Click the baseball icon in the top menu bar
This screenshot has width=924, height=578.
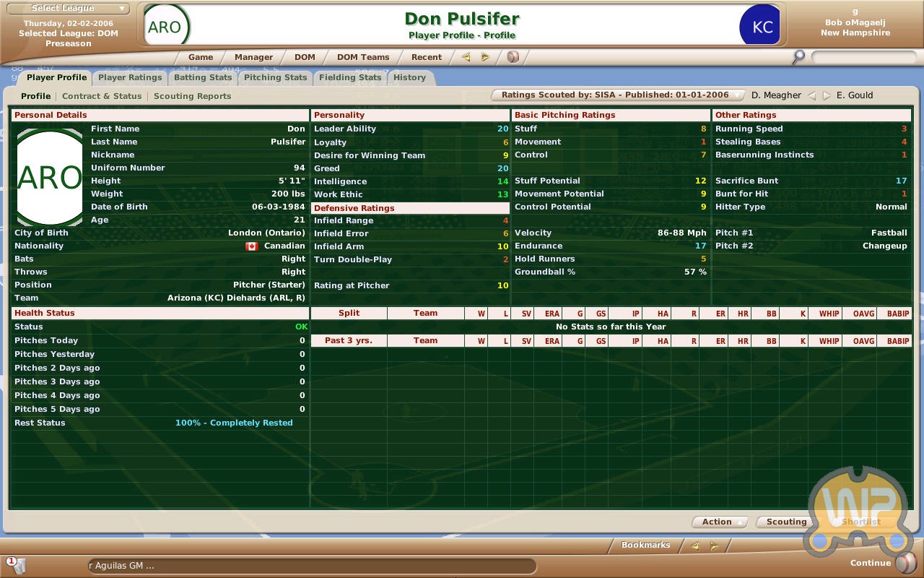[513, 57]
